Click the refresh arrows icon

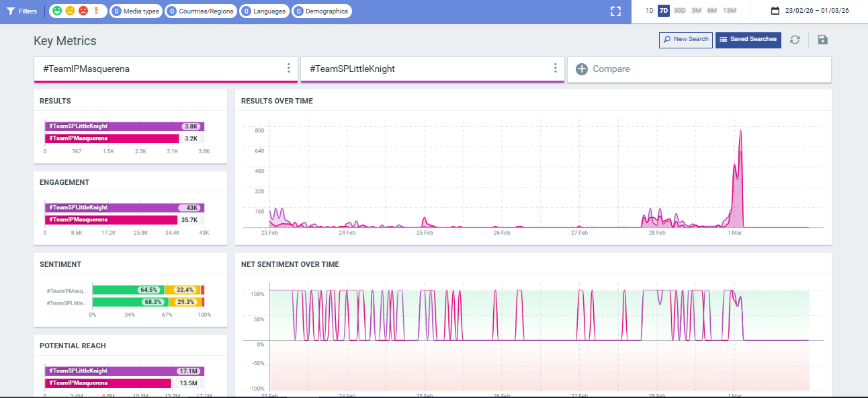point(795,40)
